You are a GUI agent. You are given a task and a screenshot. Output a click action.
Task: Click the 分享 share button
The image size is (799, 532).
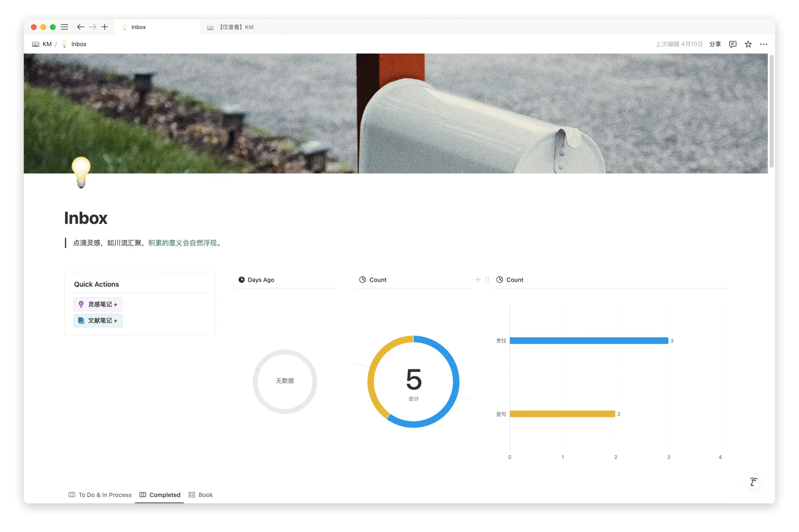point(715,44)
